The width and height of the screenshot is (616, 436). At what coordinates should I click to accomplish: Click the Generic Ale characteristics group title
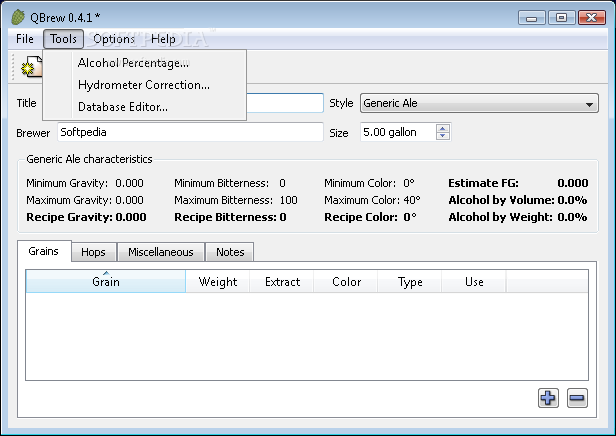pos(89,159)
